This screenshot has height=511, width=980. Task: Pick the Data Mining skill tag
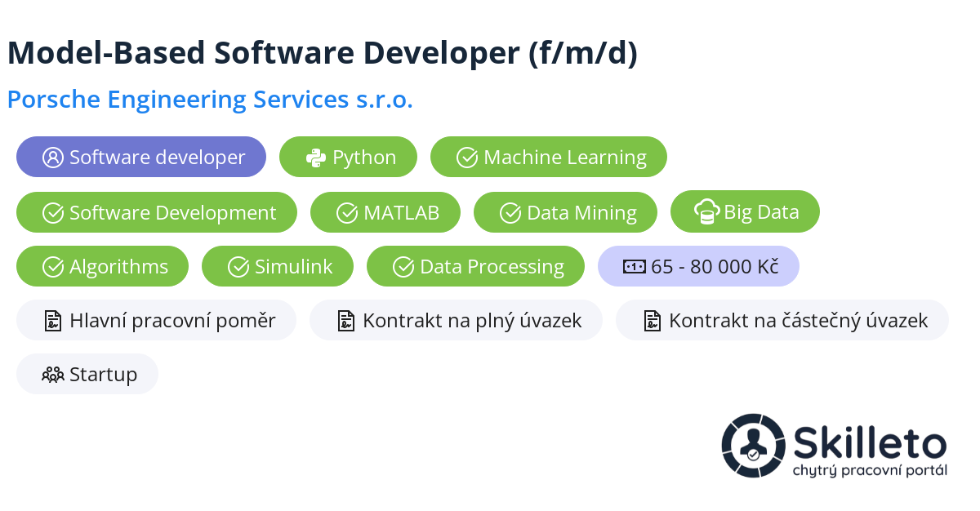point(565,212)
